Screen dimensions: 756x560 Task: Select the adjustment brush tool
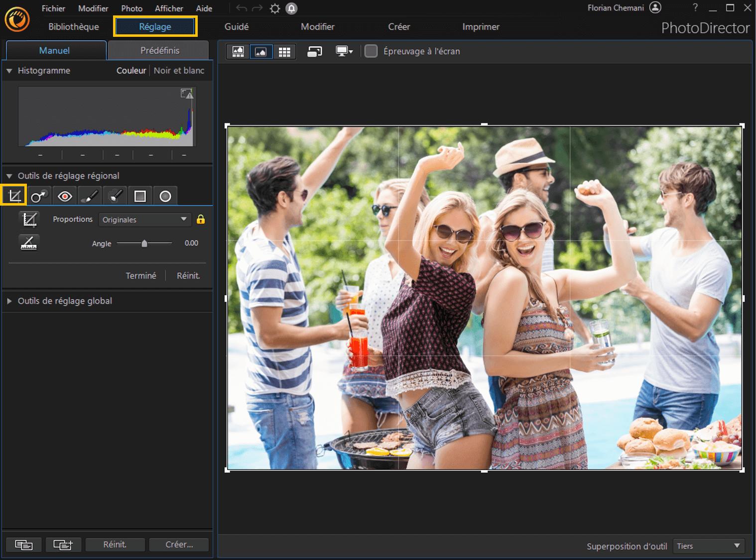click(89, 195)
